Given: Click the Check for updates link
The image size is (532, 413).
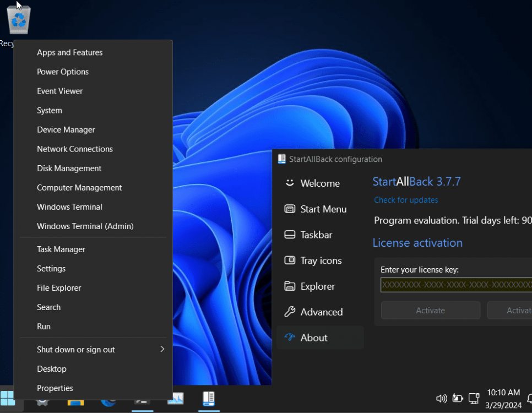Looking at the screenshot, I should [x=406, y=200].
